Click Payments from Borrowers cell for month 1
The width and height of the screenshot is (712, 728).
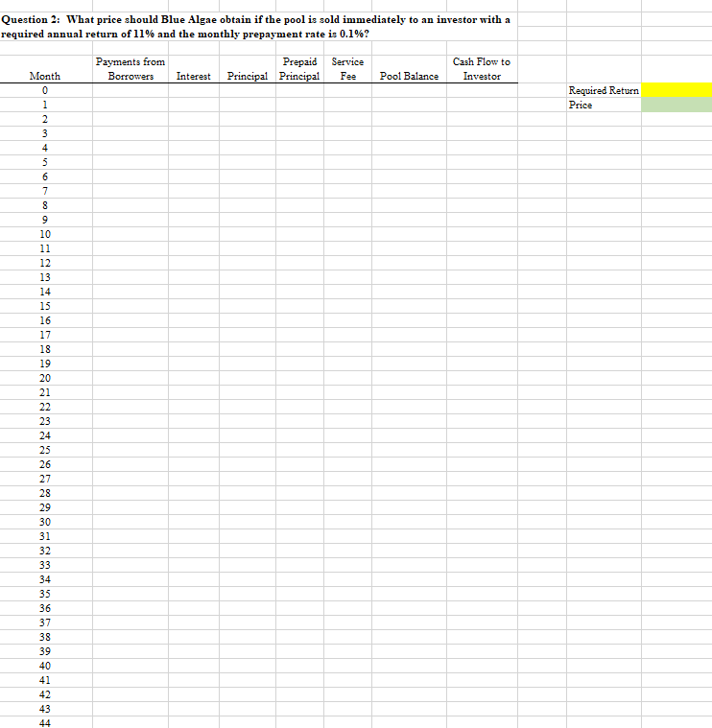[131, 105]
